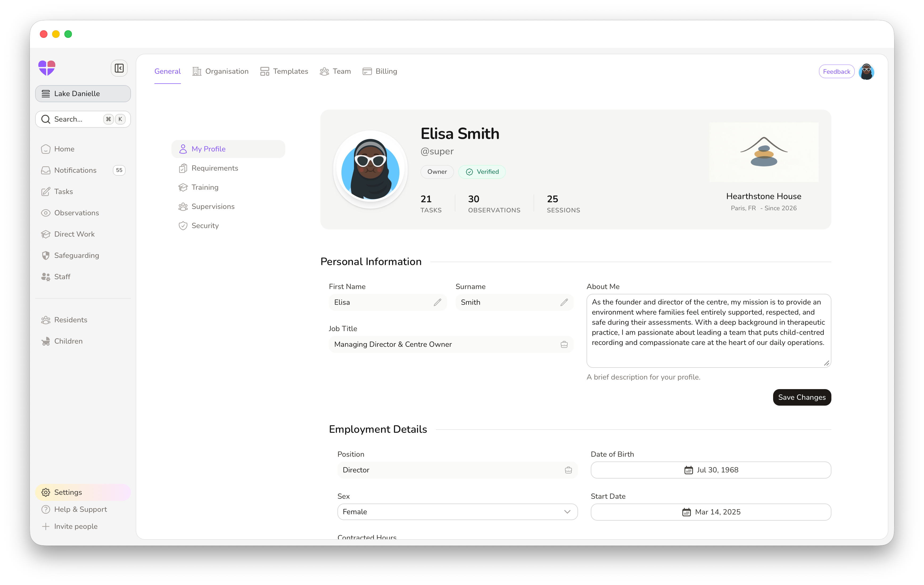Click the 21 TASKS statistic
Image resolution: width=924 pixels, height=585 pixels.
431,204
